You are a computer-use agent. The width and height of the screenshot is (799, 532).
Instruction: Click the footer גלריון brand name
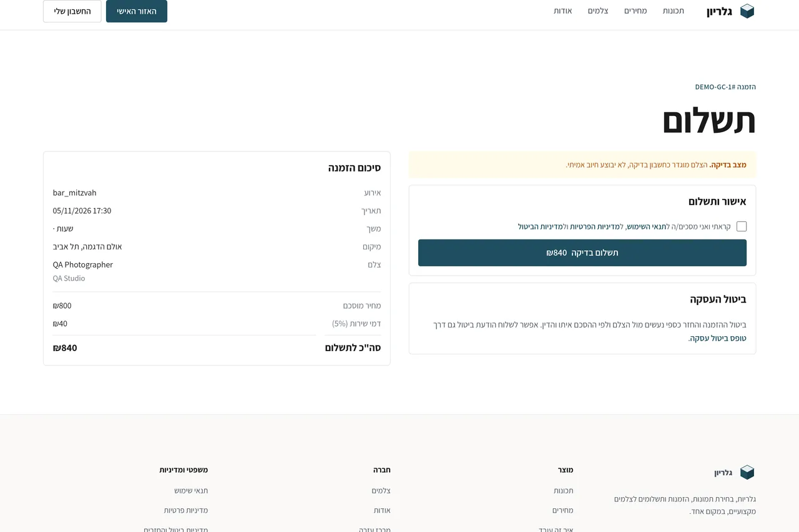723,473
